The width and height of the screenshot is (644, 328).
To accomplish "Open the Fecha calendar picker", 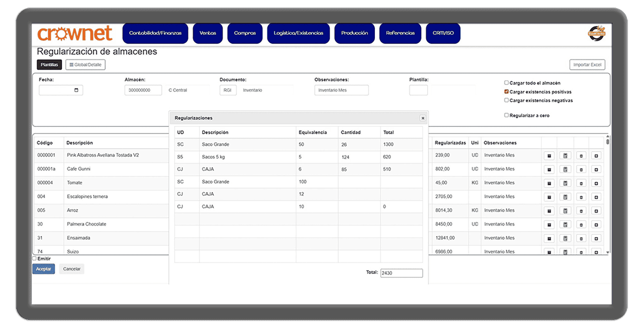I will click(x=76, y=90).
